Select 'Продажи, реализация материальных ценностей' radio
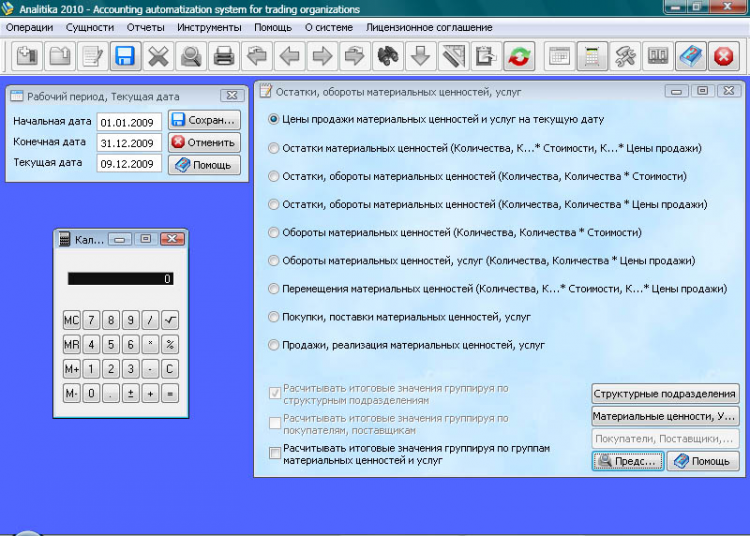 tap(273, 345)
